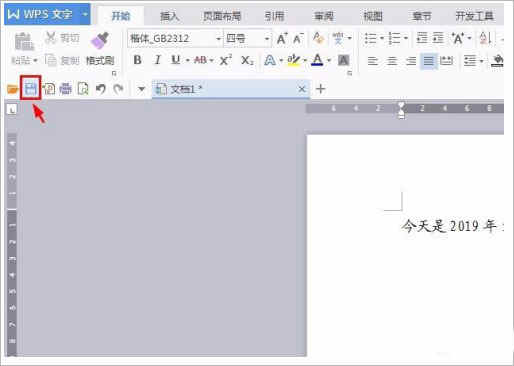This screenshot has width=514, height=366.
Task: Click the open folder icon
Action: click(12, 89)
